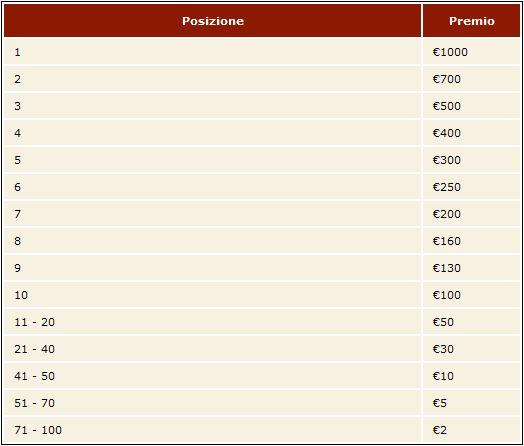
Task: Select the Premio column header
Action: tap(471, 21)
